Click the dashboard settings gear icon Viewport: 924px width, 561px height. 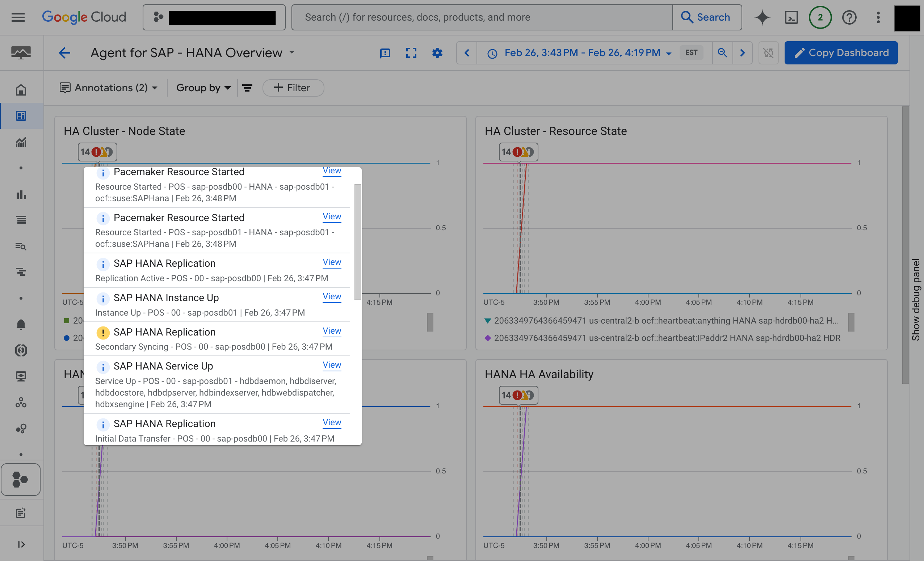437,53
